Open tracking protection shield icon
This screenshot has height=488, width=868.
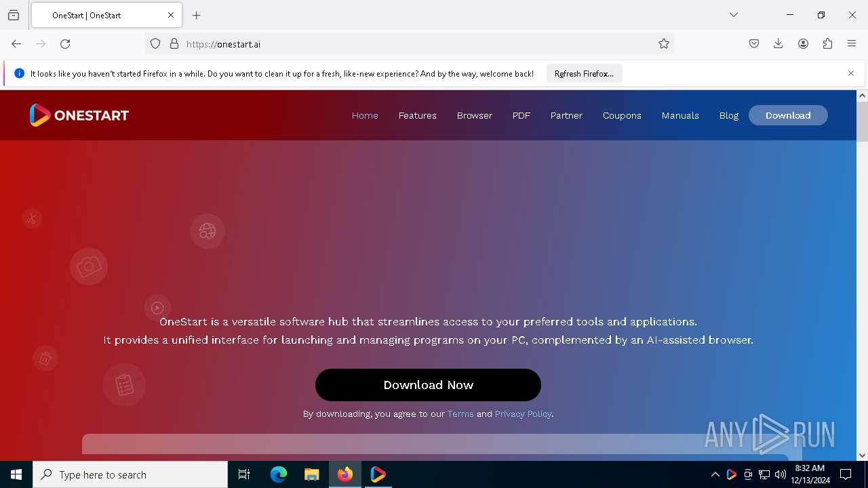coord(155,43)
